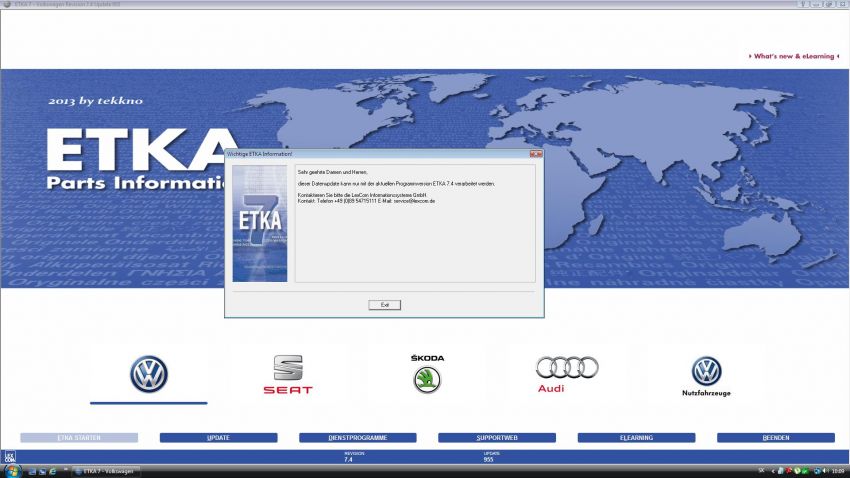
Task: Click the service@lexcom.de contact line
Action: click(366, 201)
